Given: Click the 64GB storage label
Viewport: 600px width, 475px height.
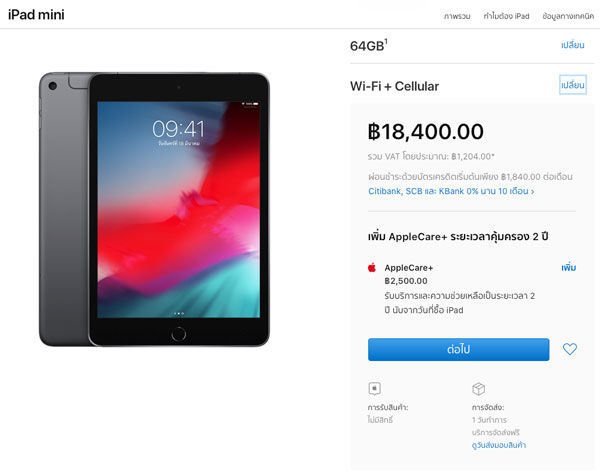Looking at the screenshot, I should coord(368,46).
